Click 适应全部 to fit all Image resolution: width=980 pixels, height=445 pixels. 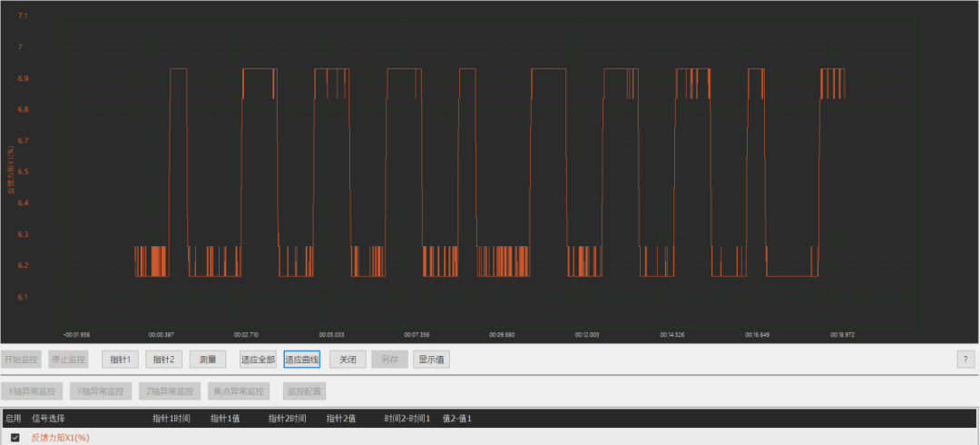[x=258, y=360]
